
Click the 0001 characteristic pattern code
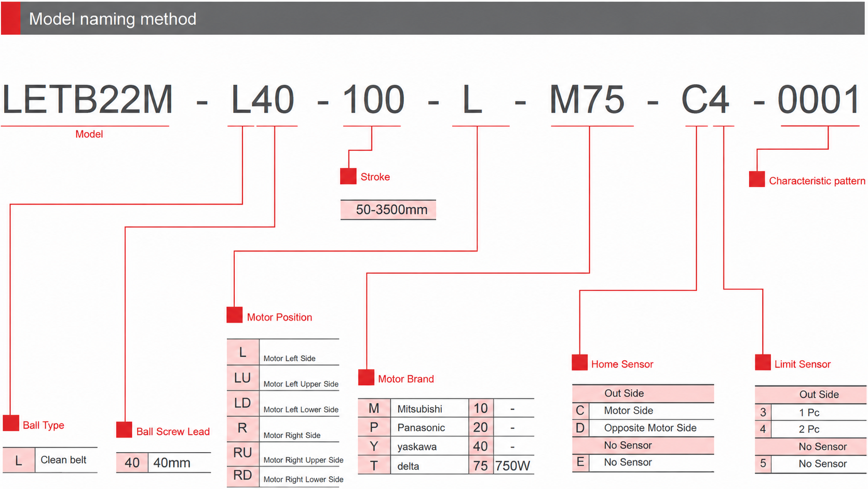pos(819,99)
